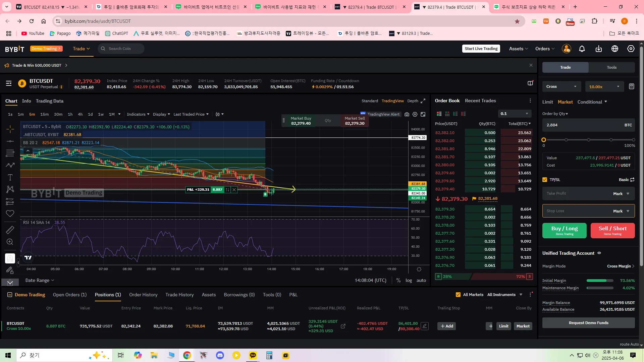Select the text annotation tool
Viewport: 644px width, 362px height.
pos(10,177)
